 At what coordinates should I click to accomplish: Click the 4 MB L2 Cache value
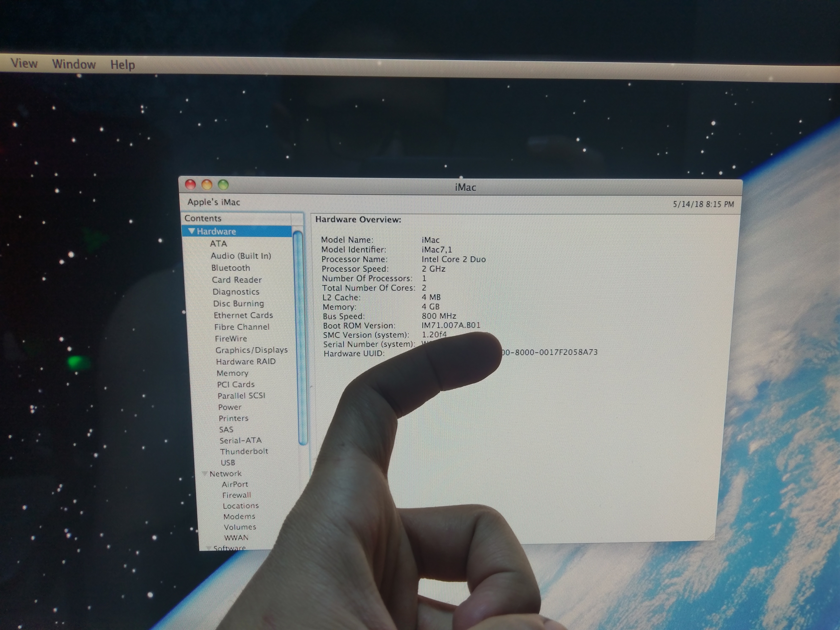(431, 297)
